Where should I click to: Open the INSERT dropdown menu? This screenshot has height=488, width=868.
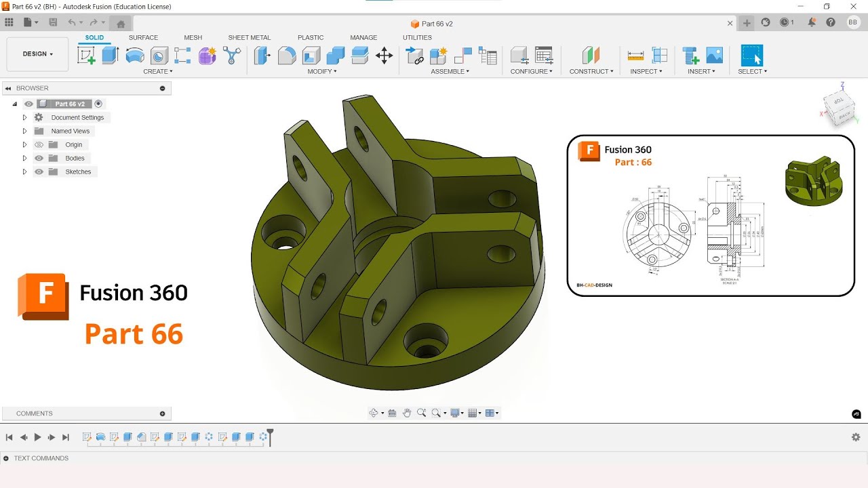702,71
